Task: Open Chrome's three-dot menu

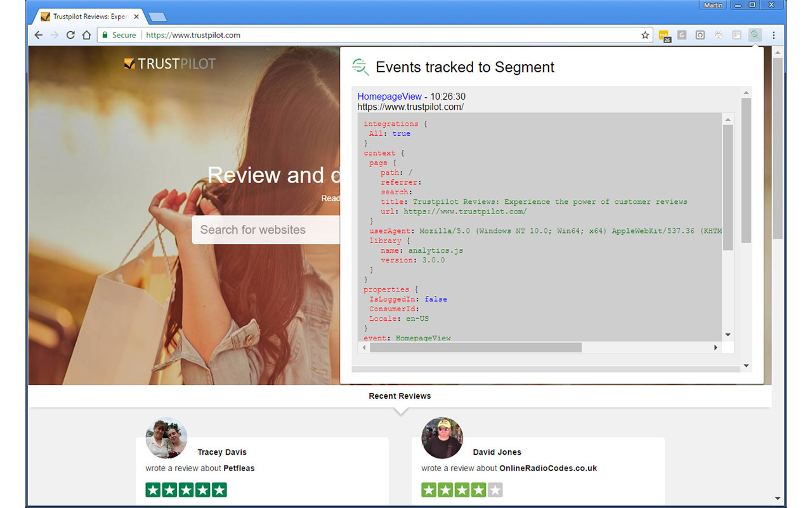Action: (x=774, y=36)
